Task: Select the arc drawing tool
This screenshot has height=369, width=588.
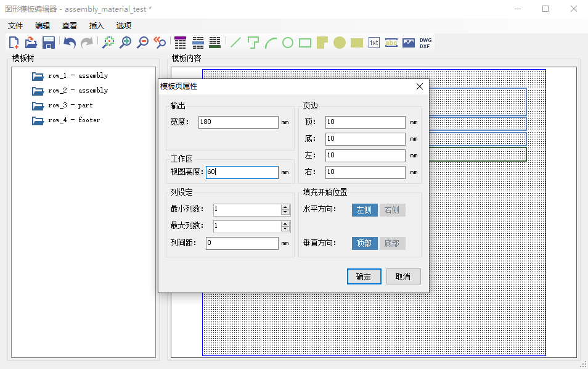Action: [x=271, y=43]
